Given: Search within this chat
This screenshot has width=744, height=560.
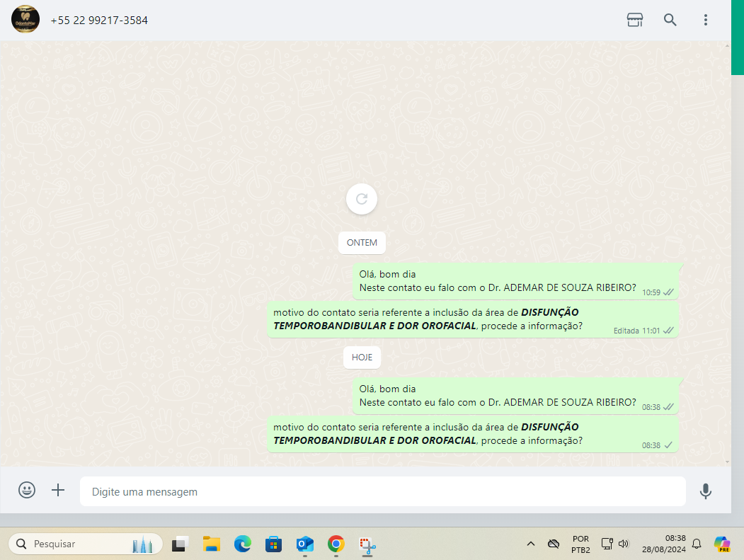Looking at the screenshot, I should coord(670,20).
